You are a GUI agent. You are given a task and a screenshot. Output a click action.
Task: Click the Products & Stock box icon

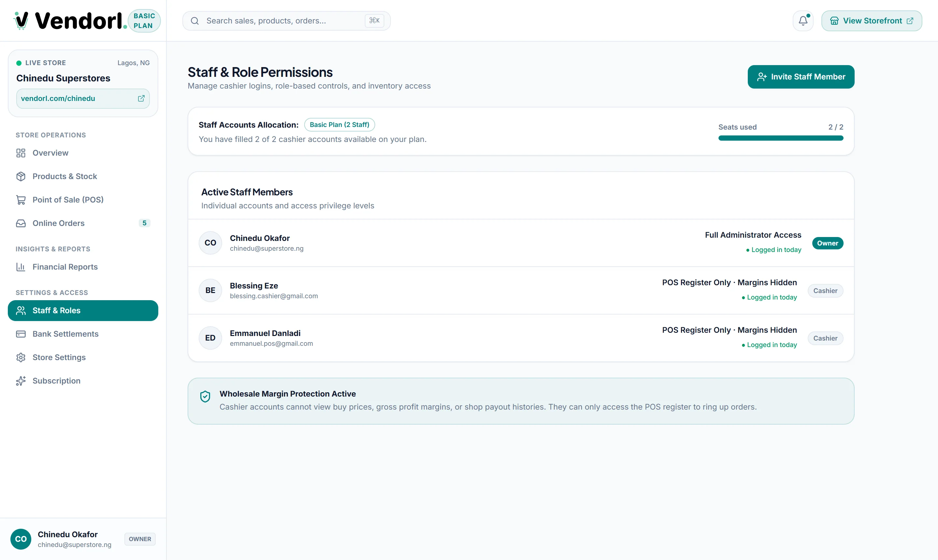click(21, 176)
